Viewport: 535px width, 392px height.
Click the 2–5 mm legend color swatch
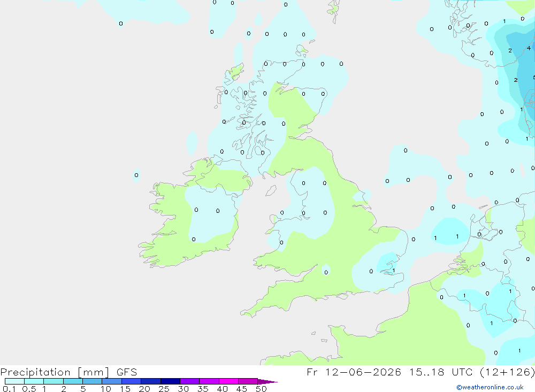(x=73, y=381)
